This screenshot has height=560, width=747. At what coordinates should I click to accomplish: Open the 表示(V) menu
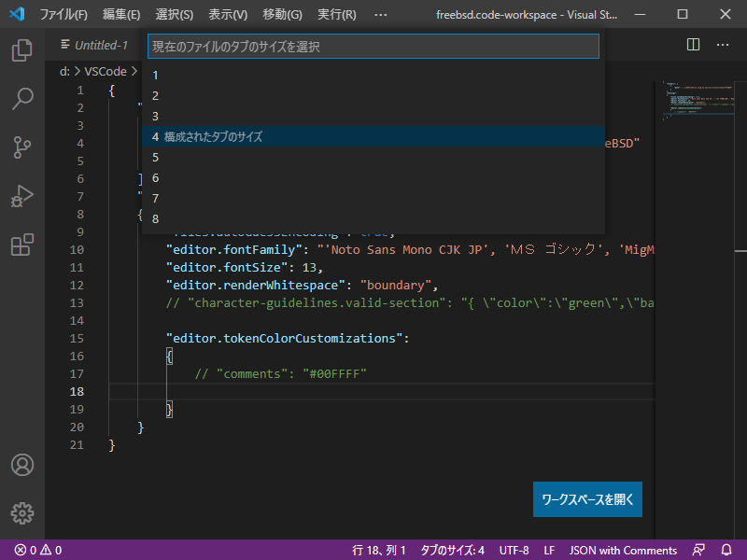pos(228,15)
